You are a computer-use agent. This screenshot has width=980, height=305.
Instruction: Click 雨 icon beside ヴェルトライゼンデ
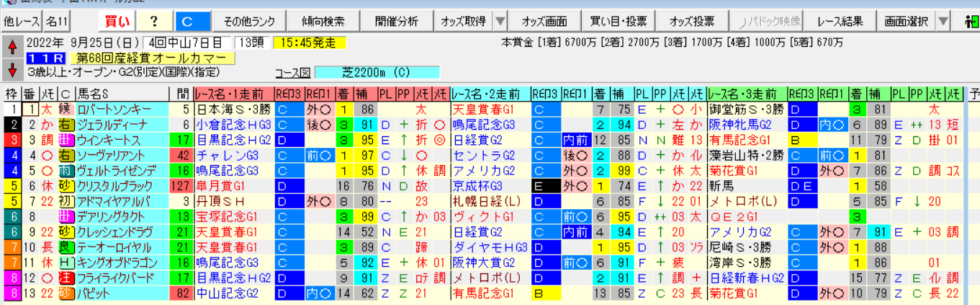tap(66, 171)
